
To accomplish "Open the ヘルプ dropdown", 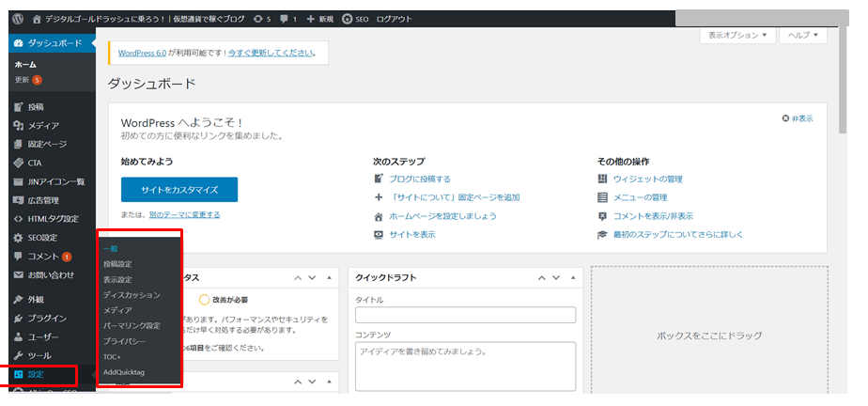I will [x=803, y=35].
